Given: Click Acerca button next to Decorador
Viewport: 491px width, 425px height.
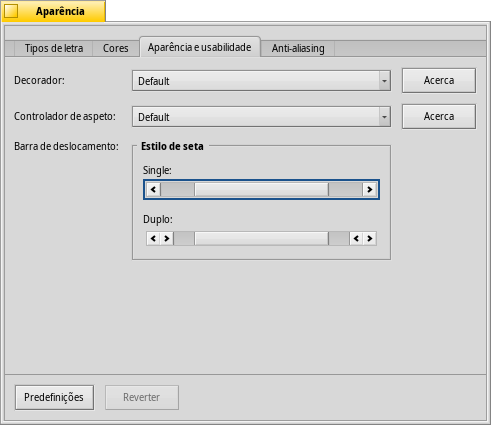Looking at the screenshot, I should (439, 81).
